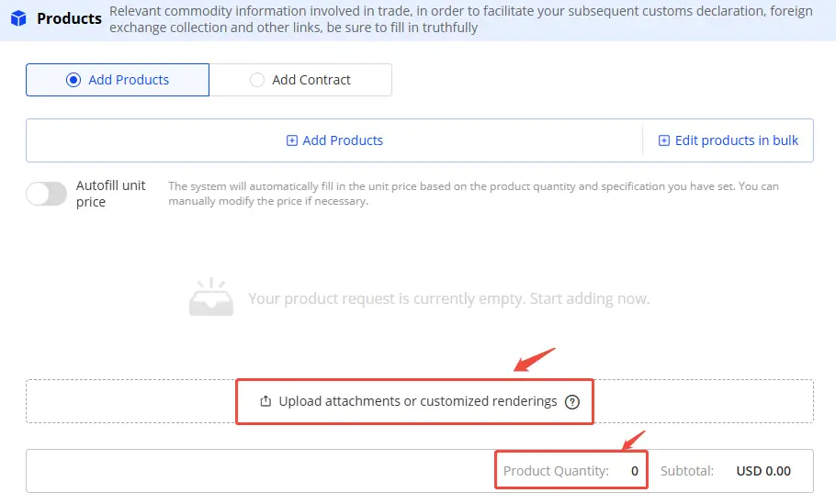836x504 pixels.
Task: Click the Products section heading
Action: (x=69, y=19)
